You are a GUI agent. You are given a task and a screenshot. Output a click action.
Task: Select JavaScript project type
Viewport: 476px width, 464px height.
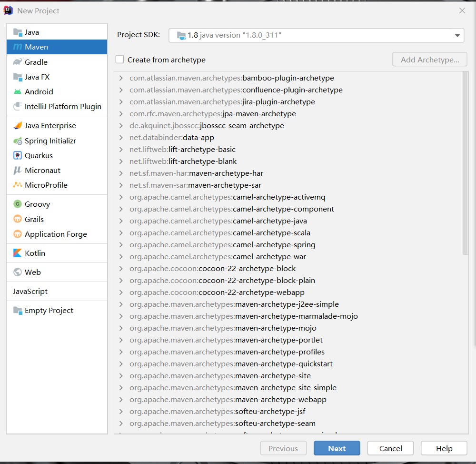click(30, 292)
